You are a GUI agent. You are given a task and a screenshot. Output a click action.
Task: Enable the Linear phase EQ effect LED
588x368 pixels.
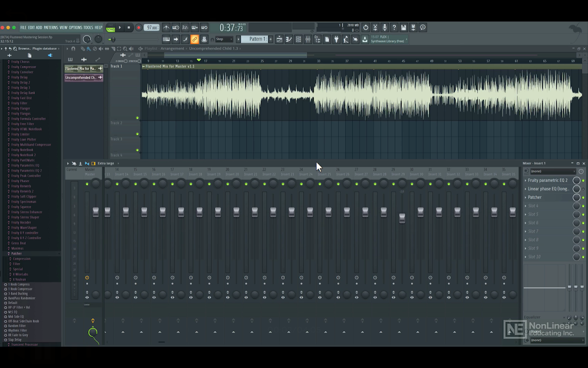pos(583,189)
